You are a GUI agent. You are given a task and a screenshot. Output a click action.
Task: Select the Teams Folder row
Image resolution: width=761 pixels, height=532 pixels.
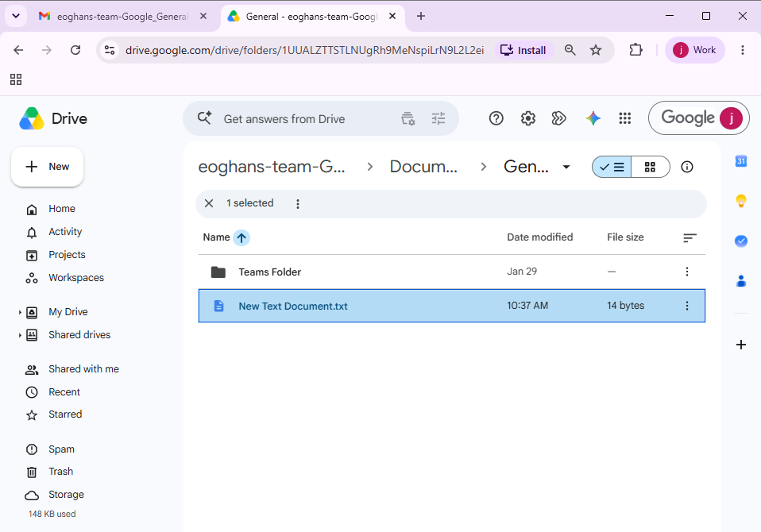tap(452, 272)
